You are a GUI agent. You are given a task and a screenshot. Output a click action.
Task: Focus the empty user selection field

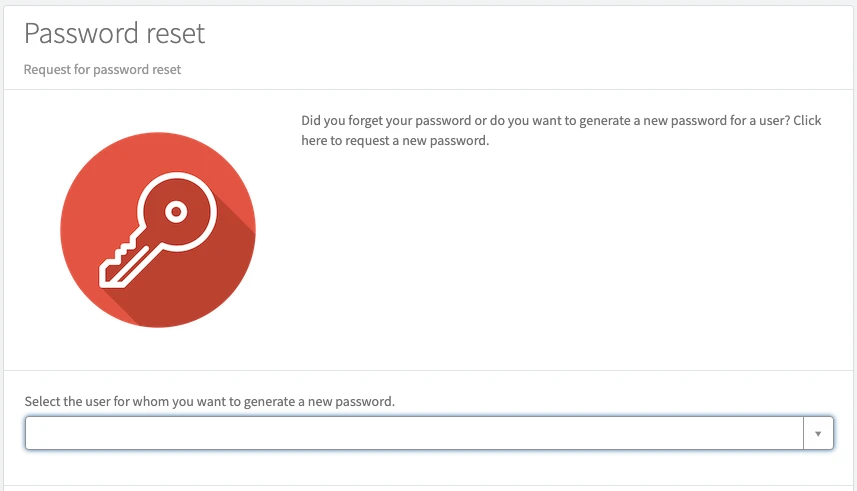coord(300,433)
